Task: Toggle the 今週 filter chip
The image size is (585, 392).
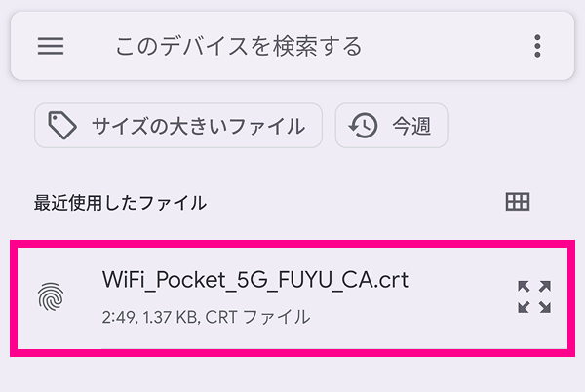Action: point(391,126)
